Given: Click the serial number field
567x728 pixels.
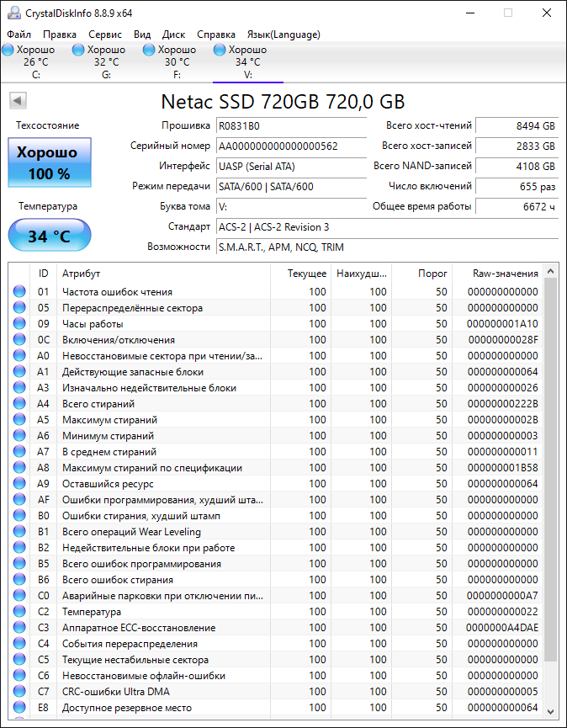Looking at the screenshot, I should coord(291,146).
